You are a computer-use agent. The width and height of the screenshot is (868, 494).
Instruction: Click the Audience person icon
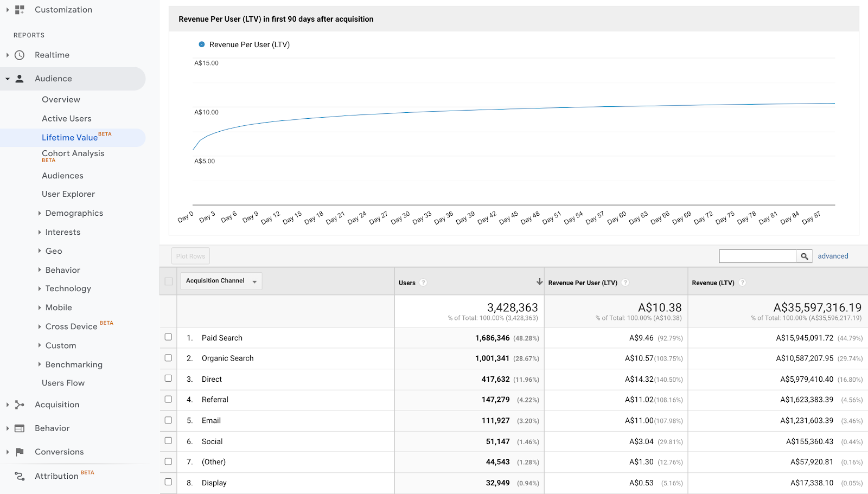pyautogui.click(x=20, y=78)
